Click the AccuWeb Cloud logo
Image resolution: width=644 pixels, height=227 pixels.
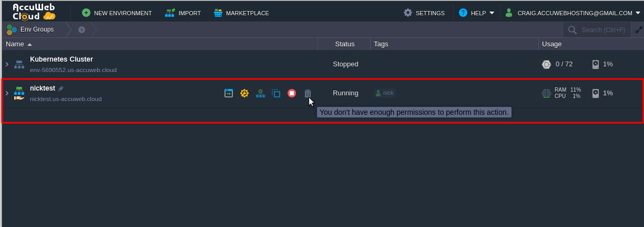(34, 12)
